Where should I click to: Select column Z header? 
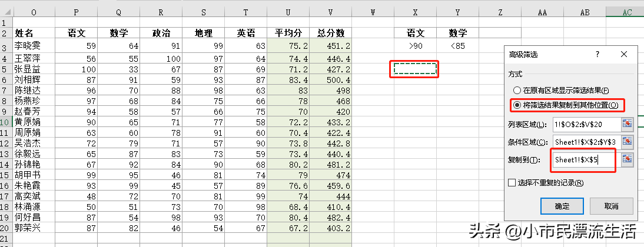click(x=500, y=13)
